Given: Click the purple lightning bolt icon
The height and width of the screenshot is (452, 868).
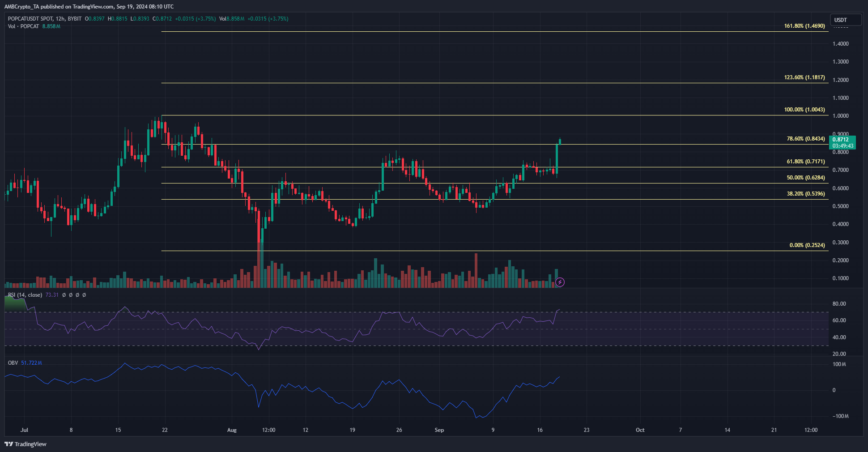Looking at the screenshot, I should pyautogui.click(x=560, y=282).
